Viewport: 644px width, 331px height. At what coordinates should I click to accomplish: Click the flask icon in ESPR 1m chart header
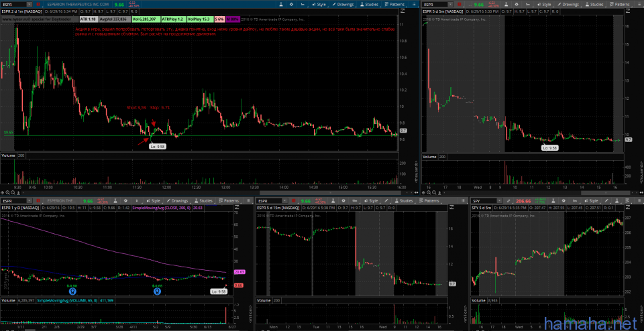(281, 4)
